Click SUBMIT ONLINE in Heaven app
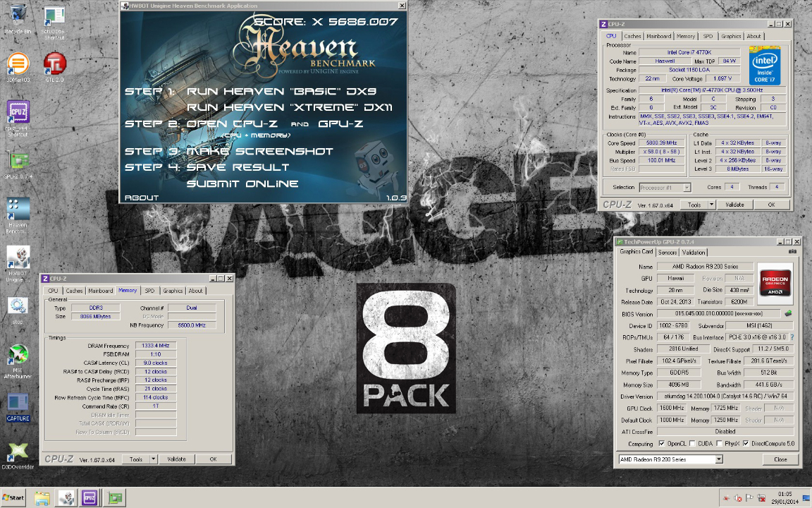The height and width of the screenshot is (508, 812). click(x=242, y=184)
